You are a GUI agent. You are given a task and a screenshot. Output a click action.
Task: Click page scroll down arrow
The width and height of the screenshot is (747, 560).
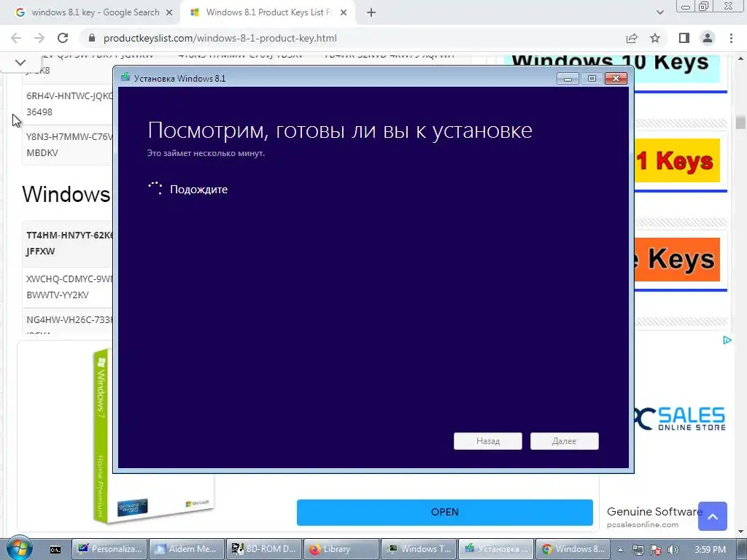(740, 531)
